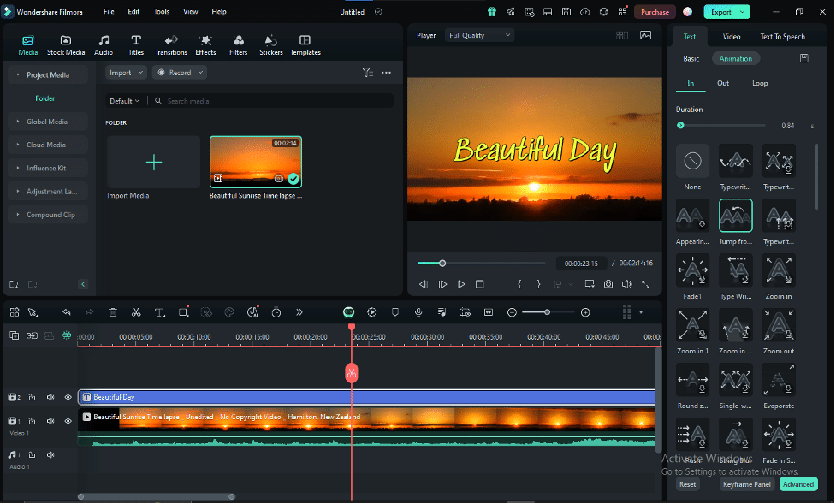The height and width of the screenshot is (504, 836).
Task: Open the Tools menu
Action: [x=161, y=12]
